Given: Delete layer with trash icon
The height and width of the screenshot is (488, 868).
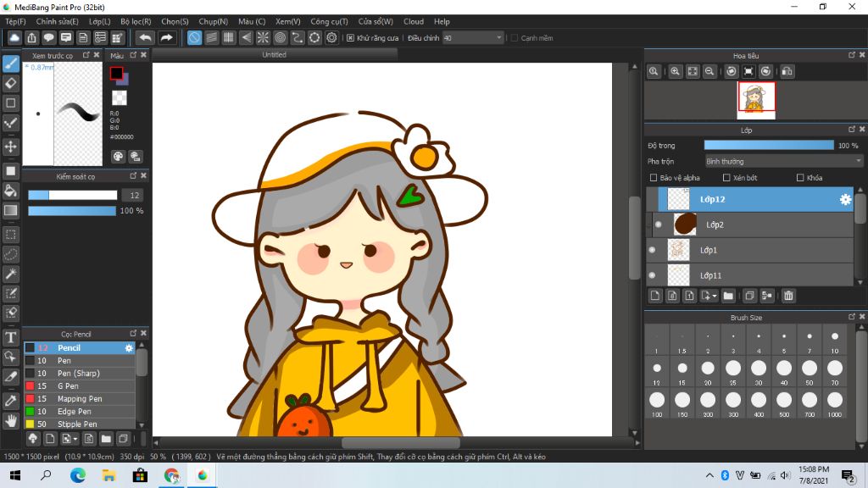Looking at the screenshot, I should (788, 296).
